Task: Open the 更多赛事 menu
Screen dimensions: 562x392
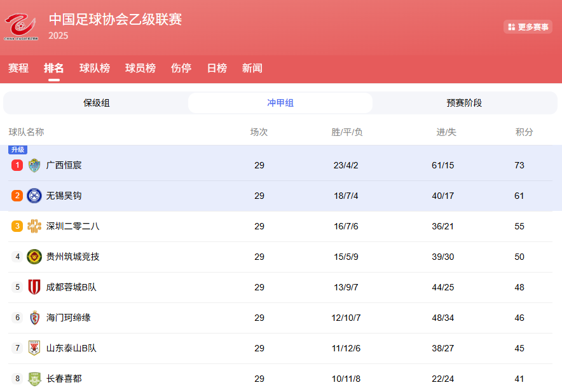Action: point(528,27)
